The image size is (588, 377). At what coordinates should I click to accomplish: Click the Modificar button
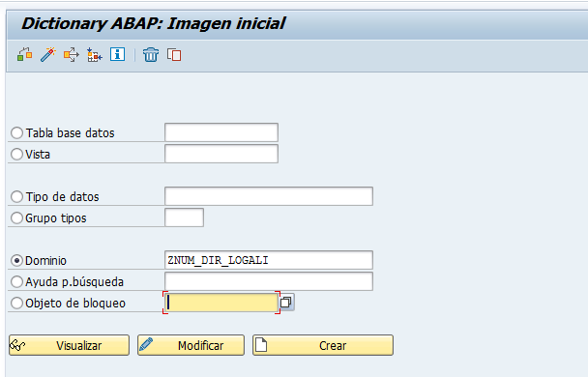click(191, 345)
